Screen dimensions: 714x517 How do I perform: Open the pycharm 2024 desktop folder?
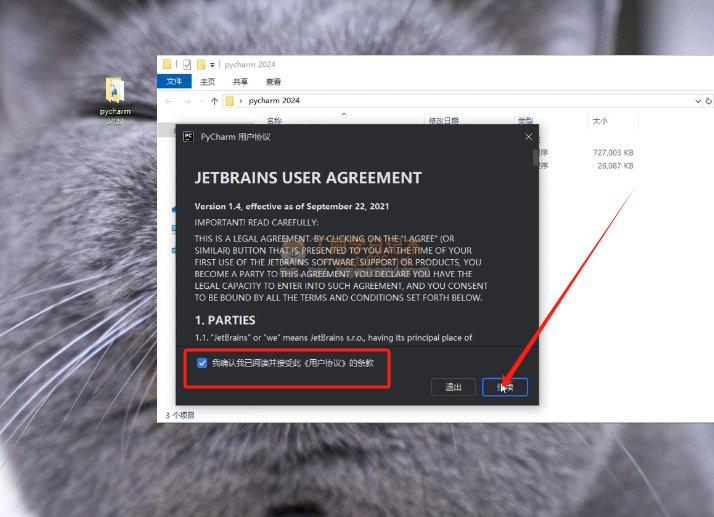(116, 98)
